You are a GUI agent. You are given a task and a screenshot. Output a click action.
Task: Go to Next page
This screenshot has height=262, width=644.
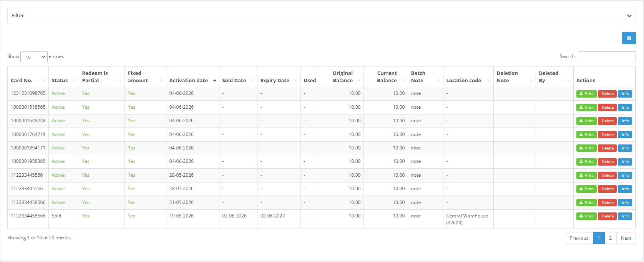click(626, 238)
